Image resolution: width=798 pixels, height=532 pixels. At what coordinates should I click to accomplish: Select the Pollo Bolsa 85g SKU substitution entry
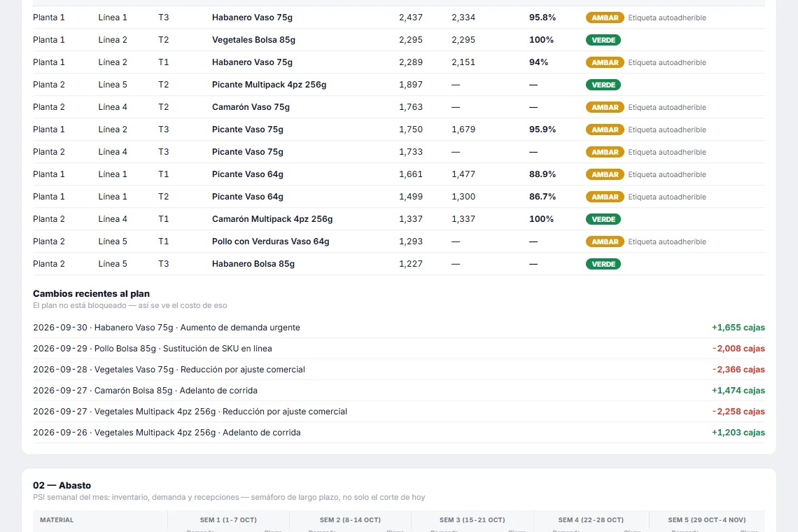click(399, 349)
